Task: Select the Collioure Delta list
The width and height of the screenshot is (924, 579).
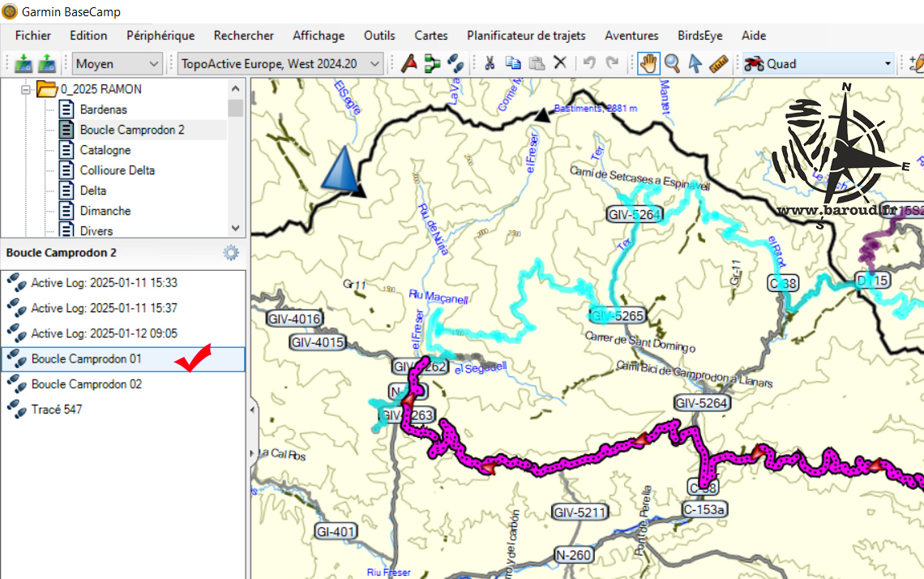Action: click(118, 170)
